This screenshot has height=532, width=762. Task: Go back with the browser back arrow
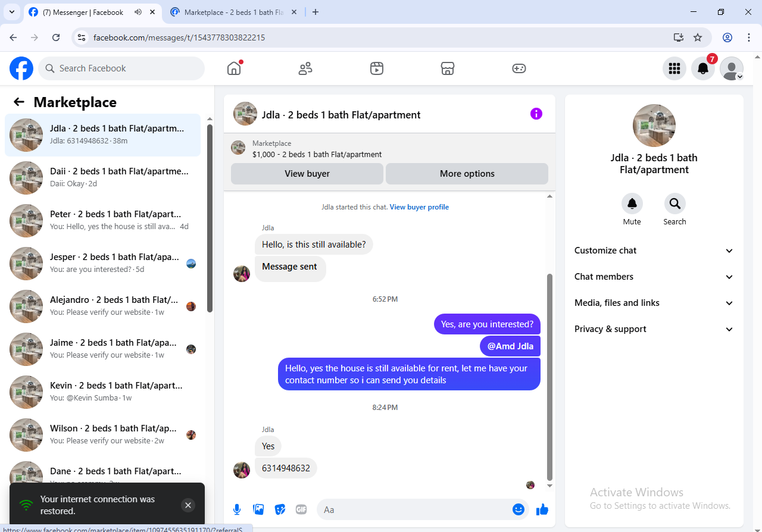tap(13, 37)
